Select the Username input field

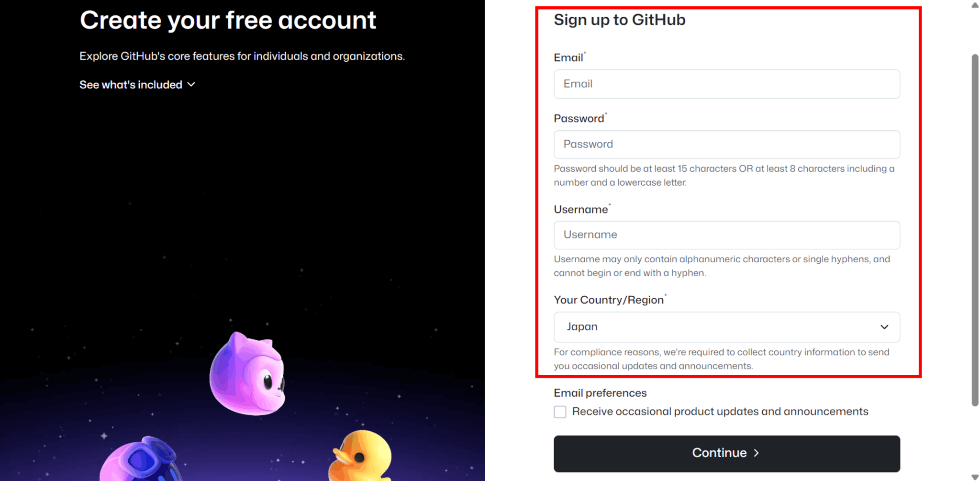pyautogui.click(x=726, y=235)
